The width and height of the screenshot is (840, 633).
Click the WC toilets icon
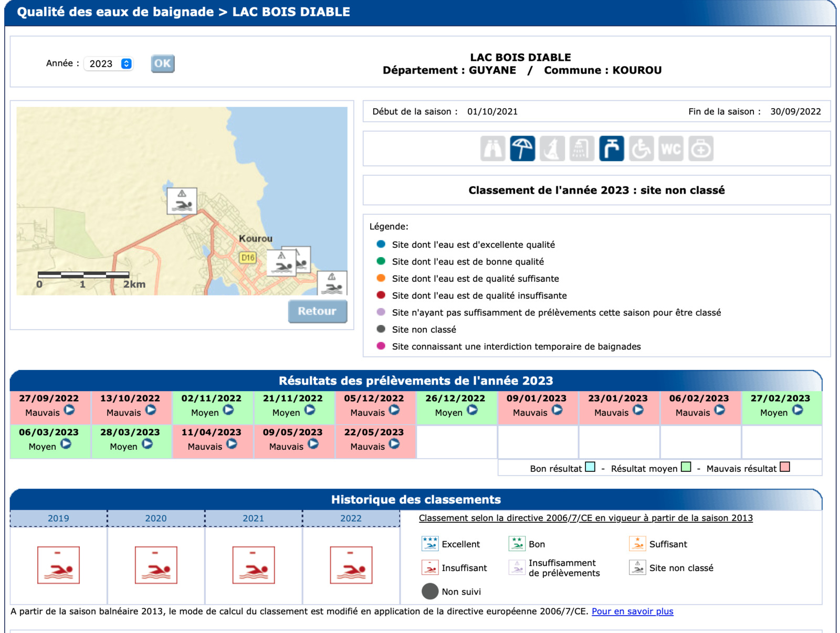[x=671, y=149]
